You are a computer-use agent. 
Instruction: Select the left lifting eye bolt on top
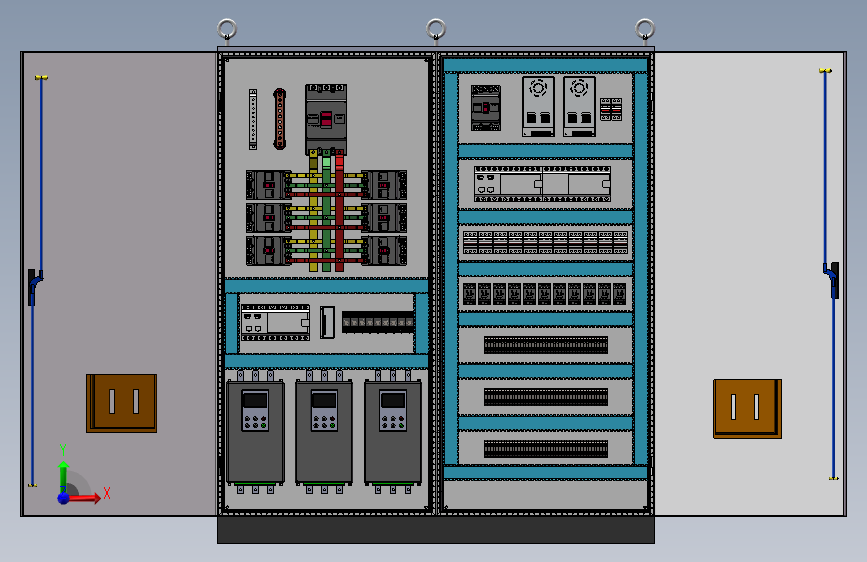[x=227, y=29]
